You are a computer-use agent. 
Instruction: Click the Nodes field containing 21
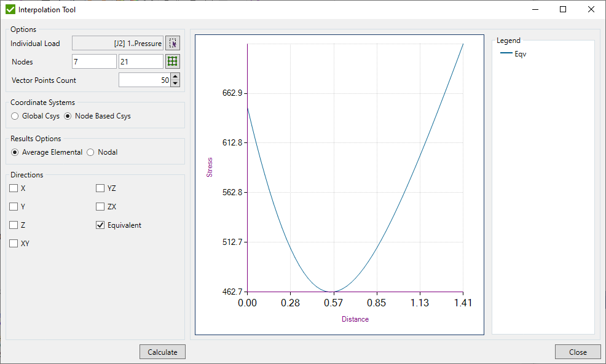point(141,61)
